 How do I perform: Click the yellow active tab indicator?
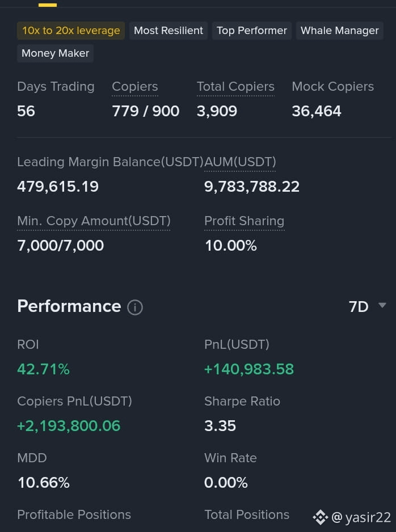(48, 5)
